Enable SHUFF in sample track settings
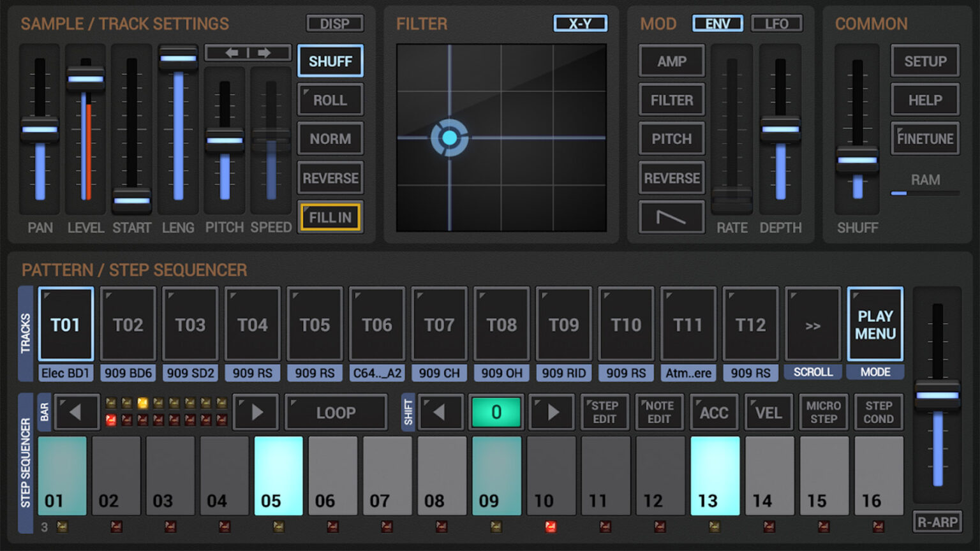The width and height of the screenshot is (980, 551). pyautogui.click(x=330, y=61)
